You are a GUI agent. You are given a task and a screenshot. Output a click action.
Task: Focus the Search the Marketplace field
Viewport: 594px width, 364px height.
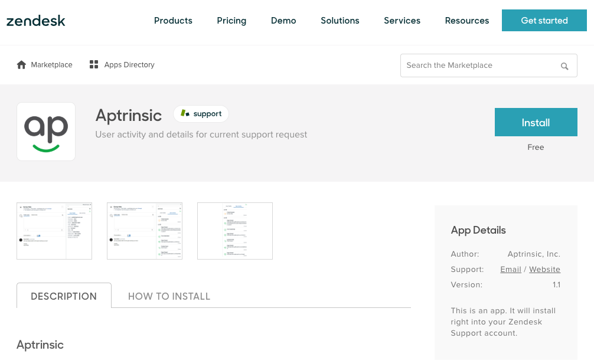coord(489,65)
